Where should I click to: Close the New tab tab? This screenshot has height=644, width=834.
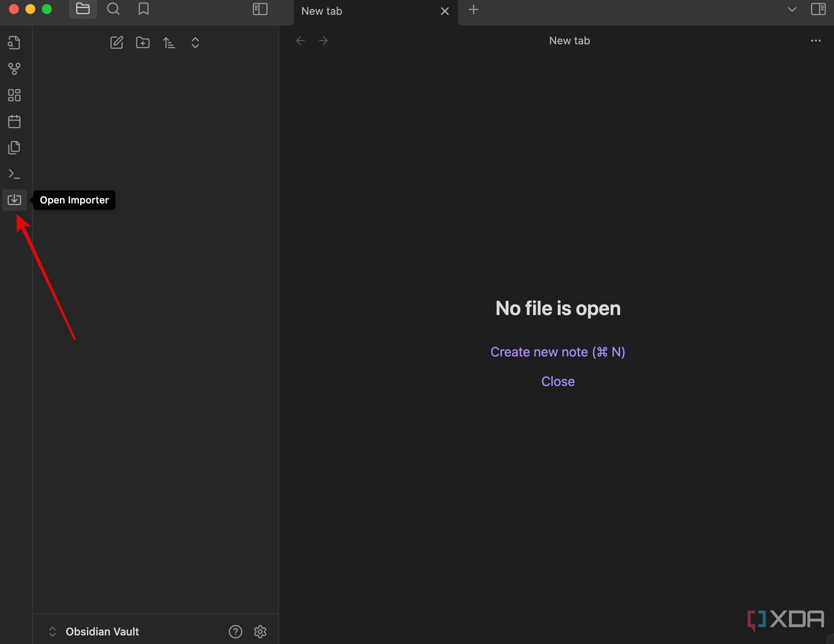(x=445, y=11)
